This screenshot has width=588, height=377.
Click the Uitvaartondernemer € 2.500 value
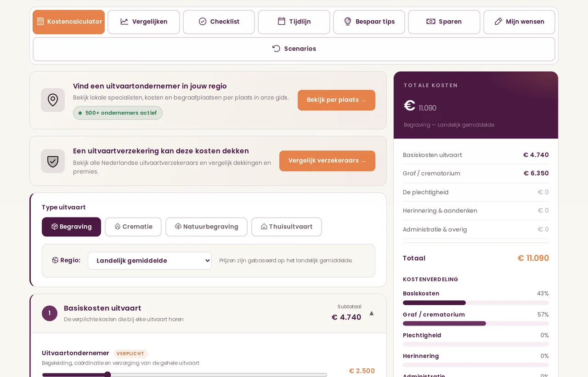[x=362, y=371]
